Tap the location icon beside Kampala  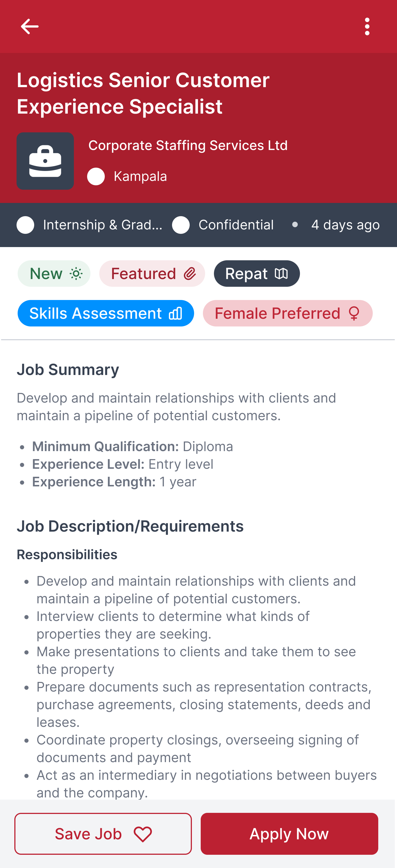click(x=96, y=176)
